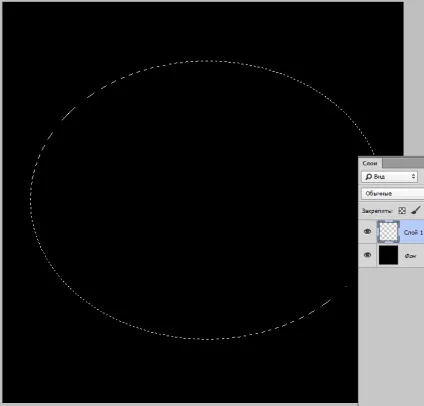This screenshot has width=424, height=406.
Task: Hide the Фон layer with its eye icon
Action: (x=367, y=255)
